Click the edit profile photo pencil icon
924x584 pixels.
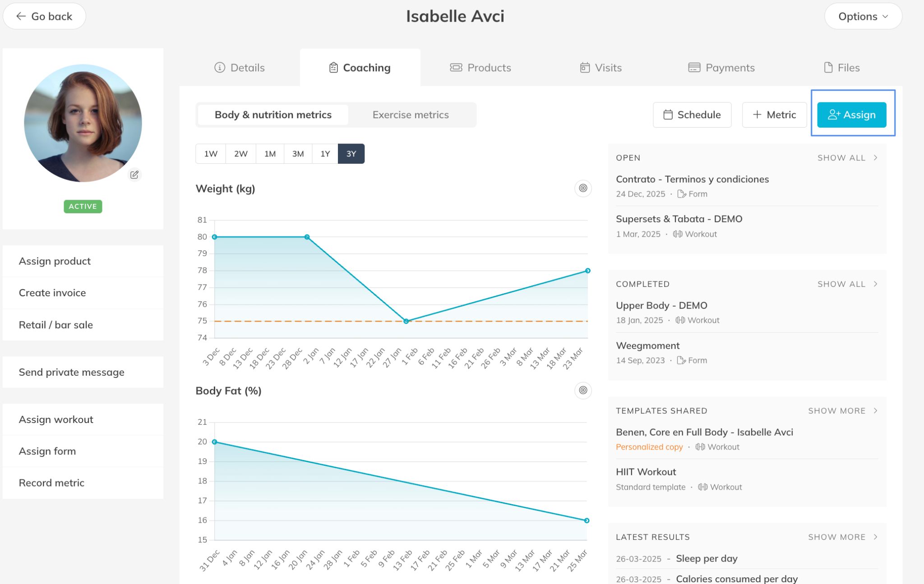[134, 175]
